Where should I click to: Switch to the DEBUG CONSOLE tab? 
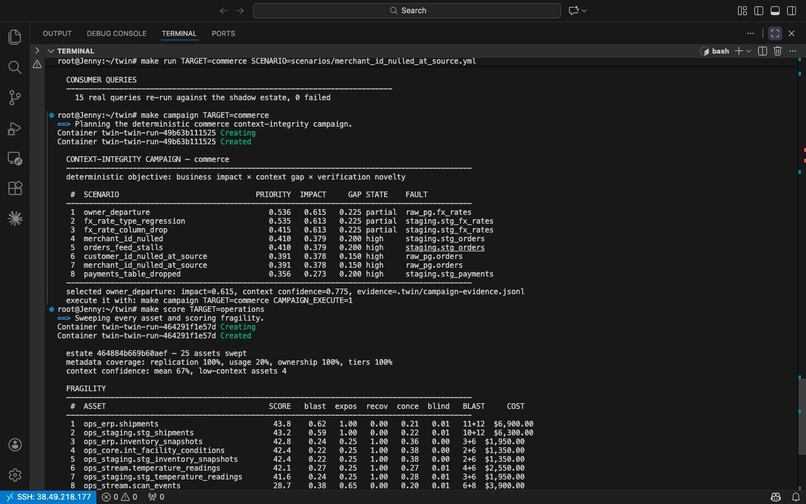tap(116, 33)
